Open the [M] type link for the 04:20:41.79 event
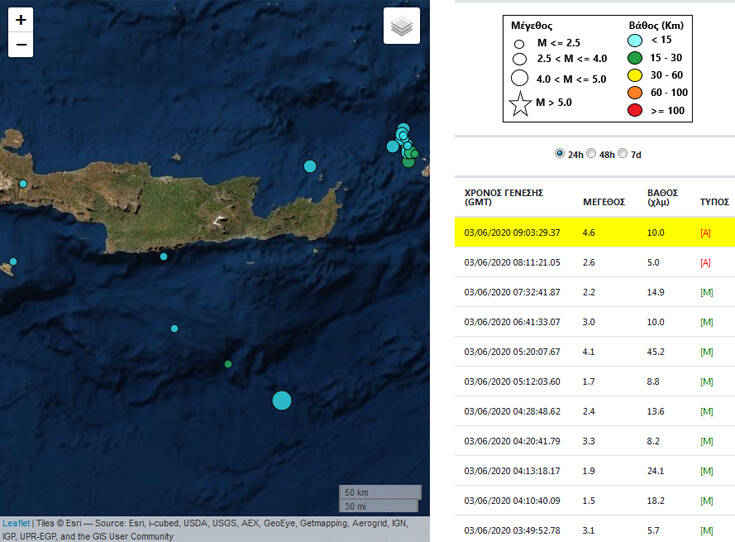The width and height of the screenshot is (735, 542). coord(706,441)
